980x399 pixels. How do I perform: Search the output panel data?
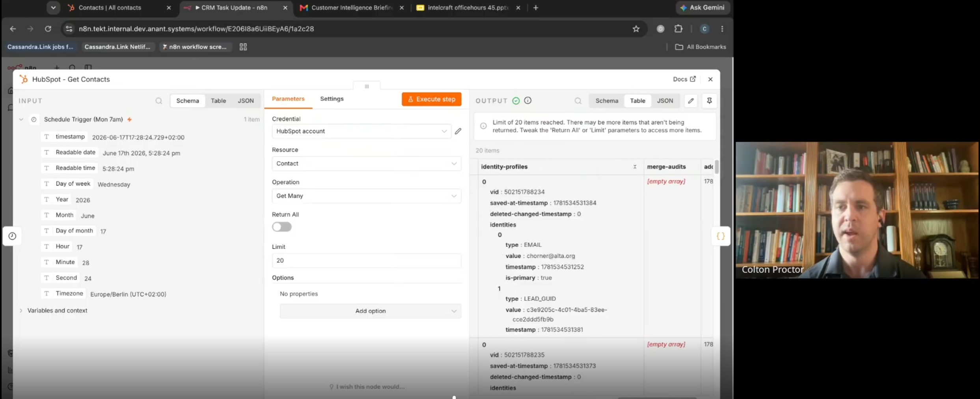[x=578, y=101]
